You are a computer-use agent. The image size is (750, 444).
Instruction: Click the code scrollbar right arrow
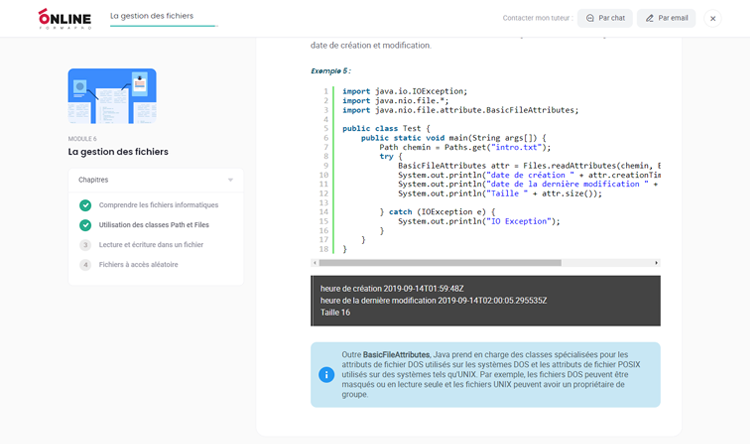(656, 263)
